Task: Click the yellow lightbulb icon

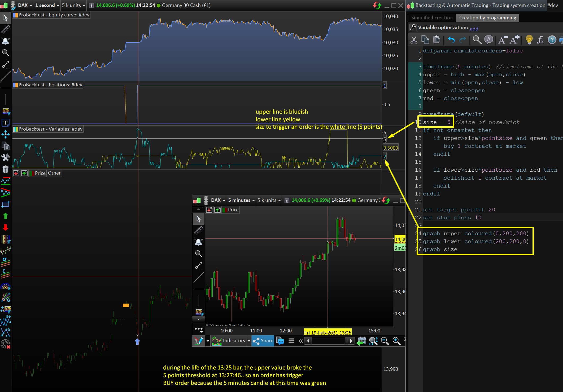Action: (529, 40)
